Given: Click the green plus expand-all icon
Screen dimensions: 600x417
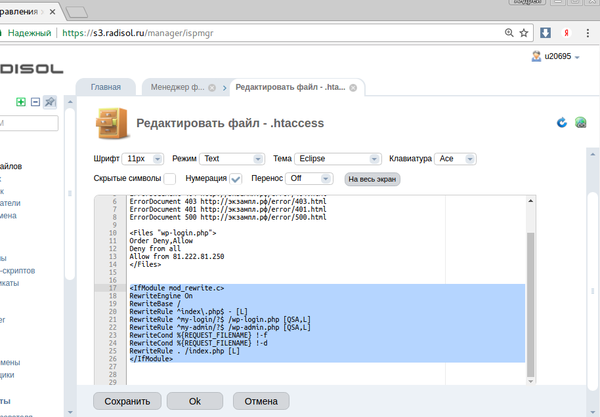Looking at the screenshot, I should click(x=21, y=102).
